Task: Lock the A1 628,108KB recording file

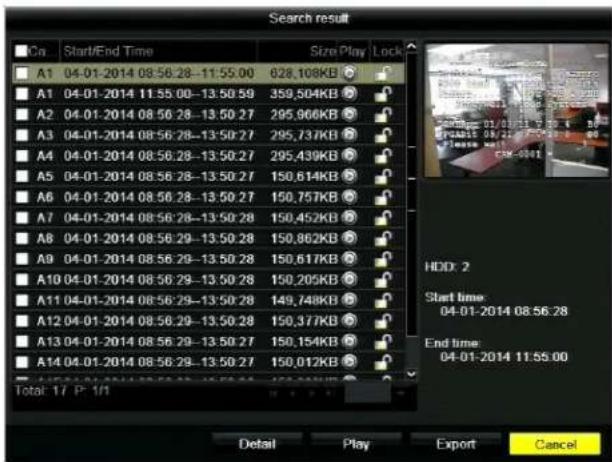Action: (x=383, y=73)
